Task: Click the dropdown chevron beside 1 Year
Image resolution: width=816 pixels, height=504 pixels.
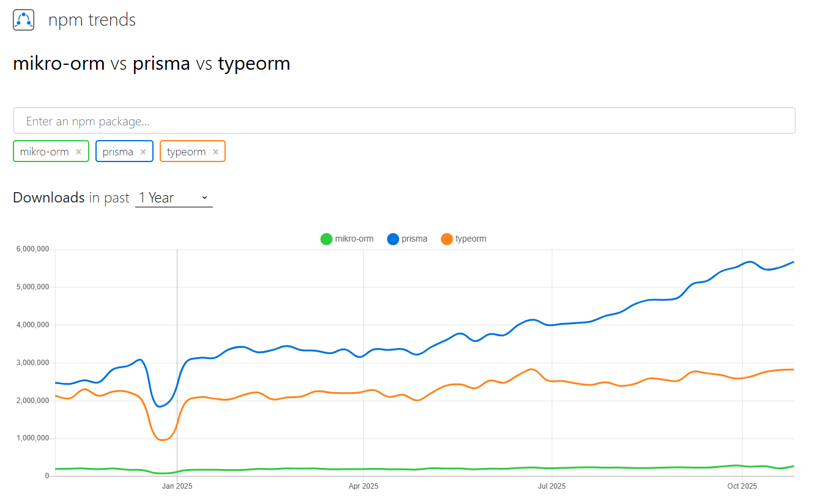Action: 204,198
